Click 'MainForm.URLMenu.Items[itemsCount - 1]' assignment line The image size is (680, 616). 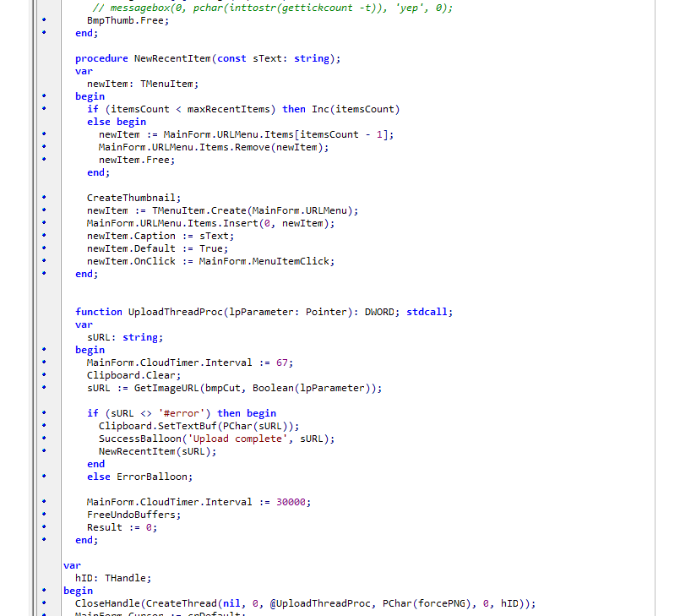click(x=246, y=134)
